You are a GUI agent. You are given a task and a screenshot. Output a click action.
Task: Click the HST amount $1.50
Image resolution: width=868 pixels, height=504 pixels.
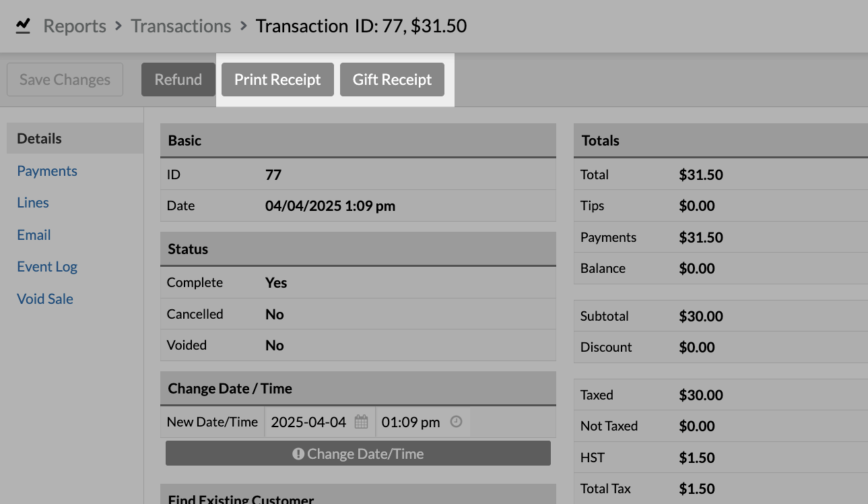point(697,458)
